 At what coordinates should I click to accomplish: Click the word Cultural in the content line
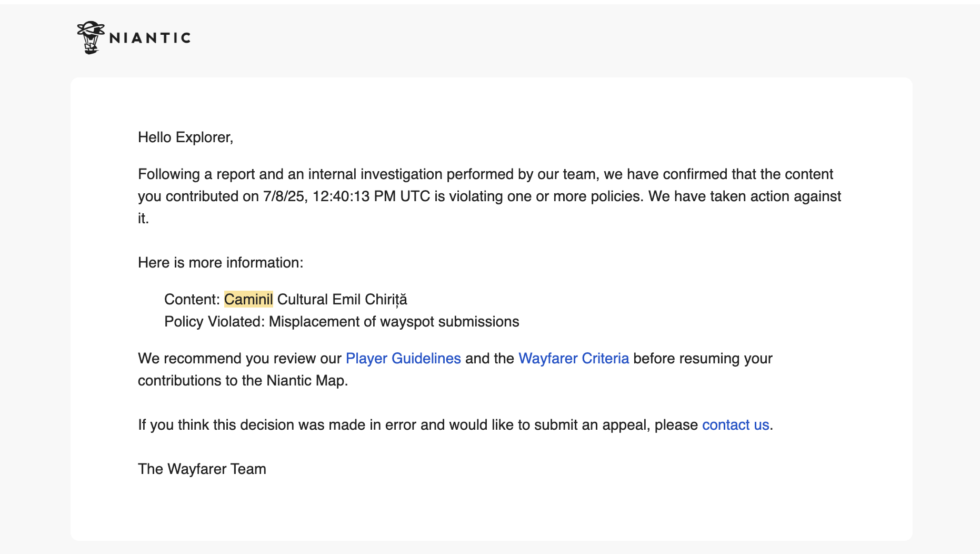303,300
